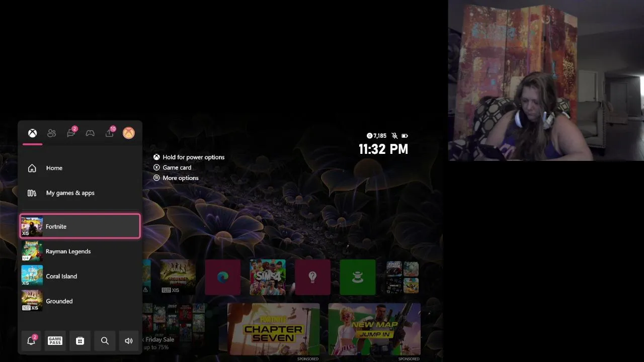The width and height of the screenshot is (644, 362).
Task: Click the controller battery status icon
Action: 405,136
